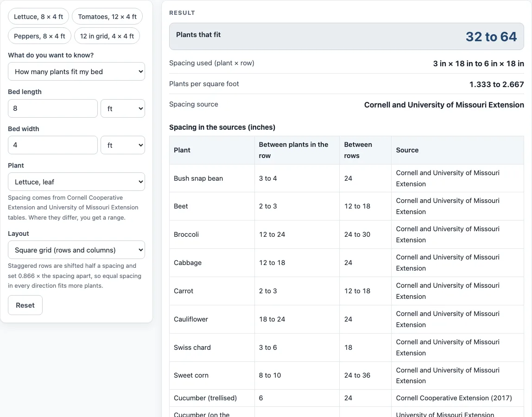Click the "Between rows" column header
The height and width of the screenshot is (417, 532).
pos(366,150)
